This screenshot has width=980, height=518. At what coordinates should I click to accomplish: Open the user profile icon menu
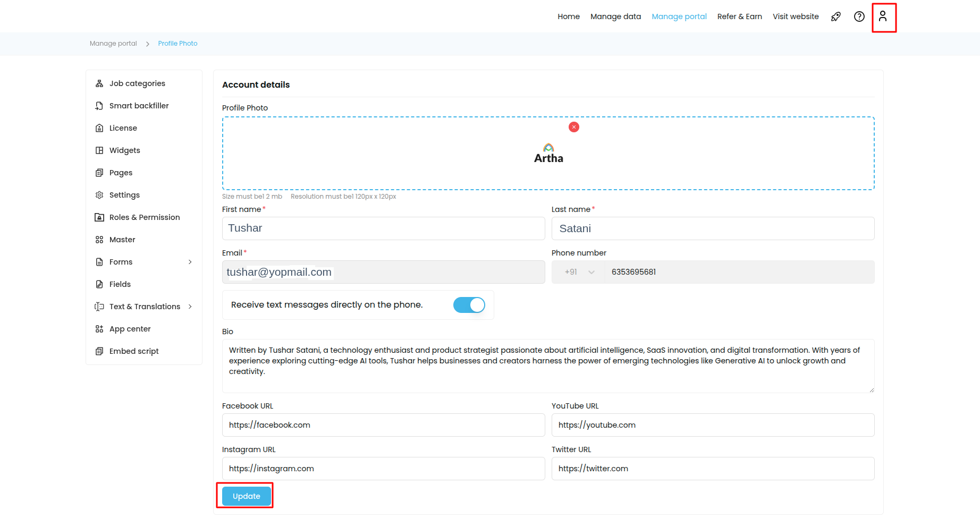(883, 16)
